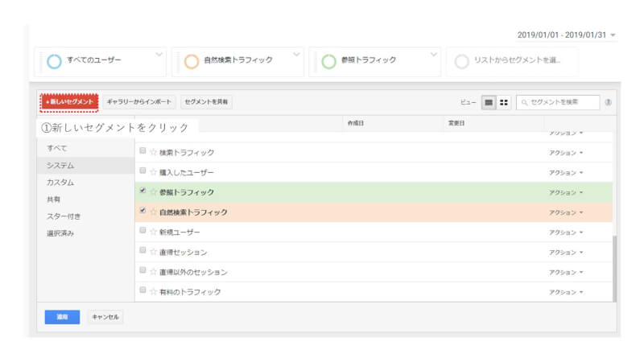The height and width of the screenshot is (362, 644).
Task: Click the 直帰以外のセッション segment name
Action: click(x=193, y=272)
